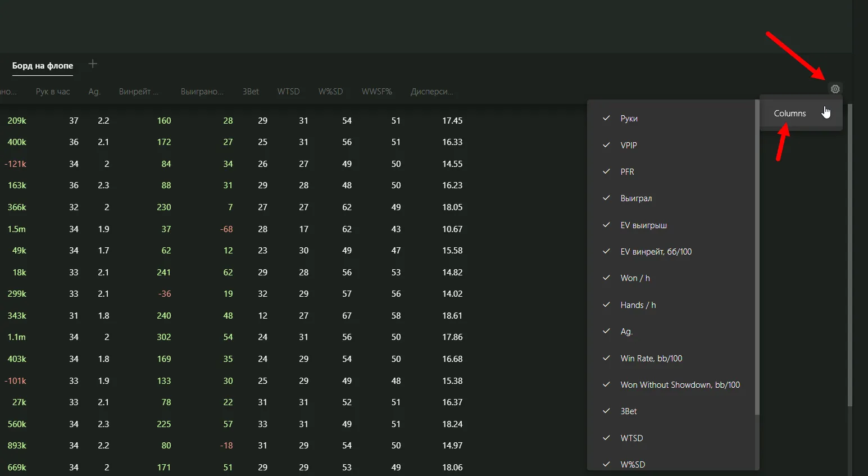Image resolution: width=868 pixels, height=476 pixels.
Task: Click the WWSF% column header
Action: coord(376,92)
